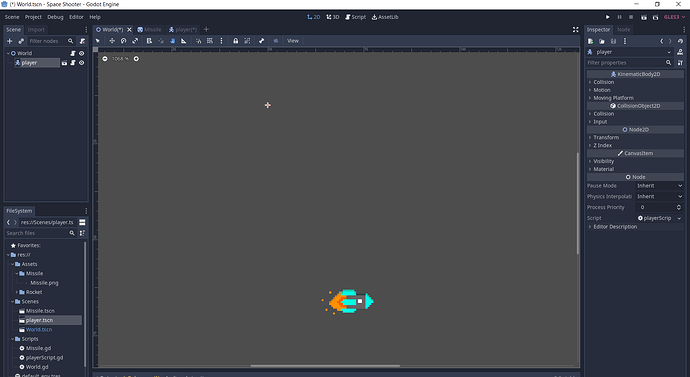Play the current scene clapperboard icon
The image size is (690, 377).
(x=644, y=17)
